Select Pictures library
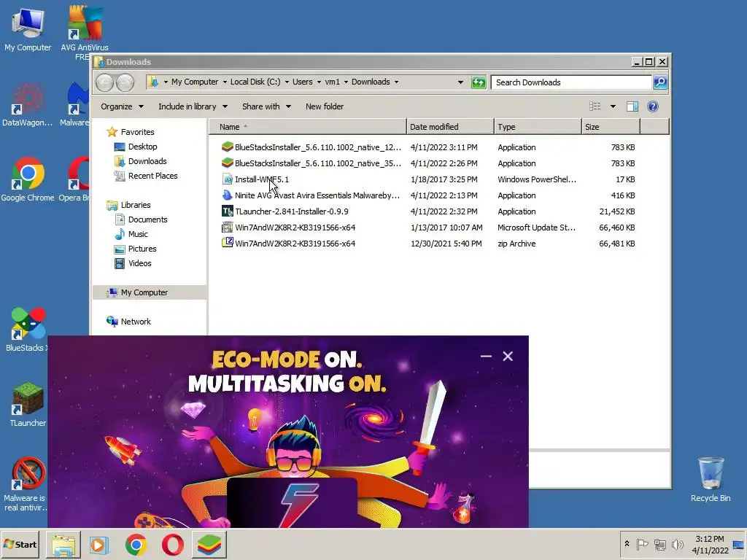The image size is (747, 560). [x=142, y=249]
